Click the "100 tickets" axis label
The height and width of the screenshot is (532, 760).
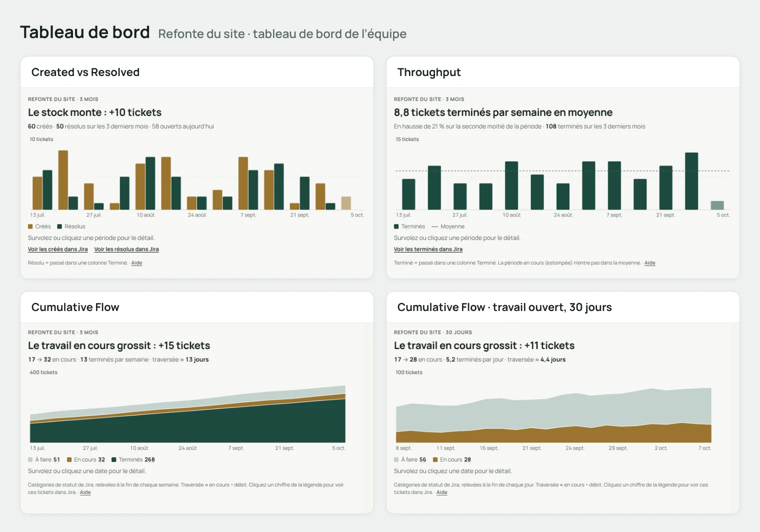tap(409, 372)
